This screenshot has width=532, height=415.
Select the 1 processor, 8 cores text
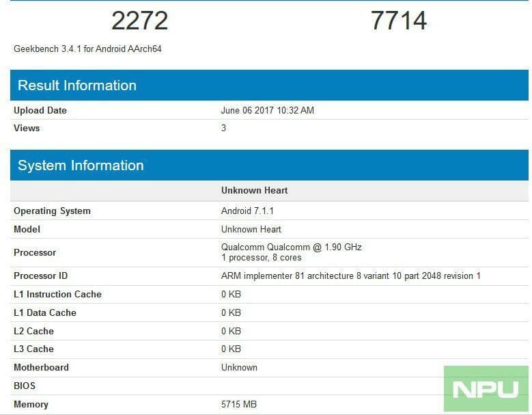(262, 258)
